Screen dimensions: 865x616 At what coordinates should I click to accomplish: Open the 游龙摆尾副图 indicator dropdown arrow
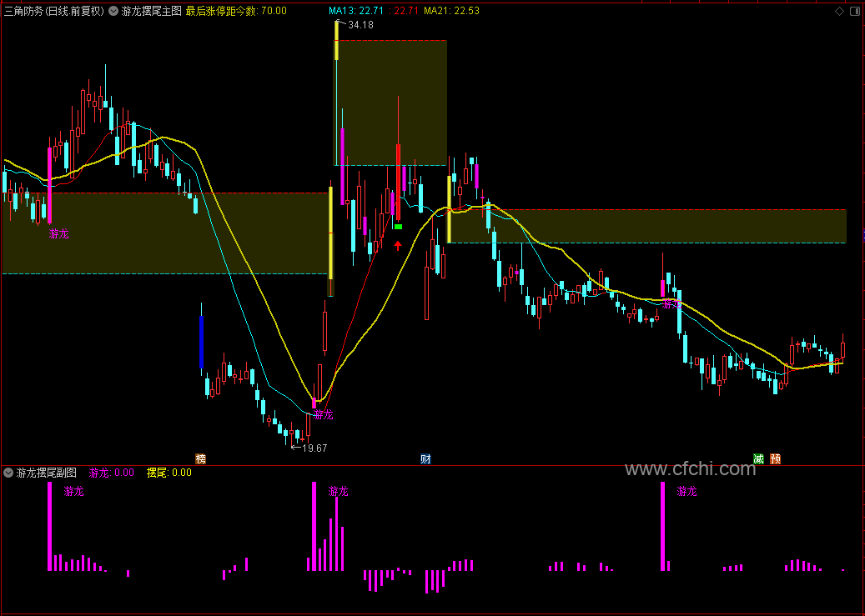pos(8,473)
